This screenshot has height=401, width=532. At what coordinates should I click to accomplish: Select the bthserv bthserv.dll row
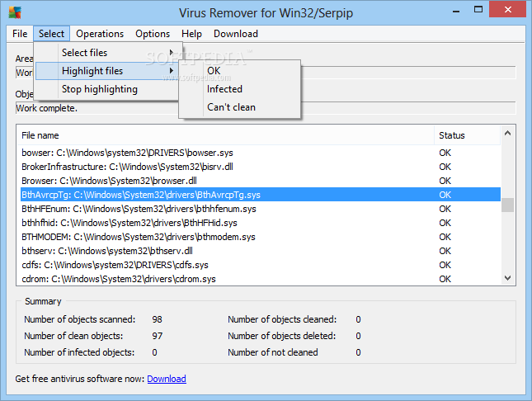261,251
